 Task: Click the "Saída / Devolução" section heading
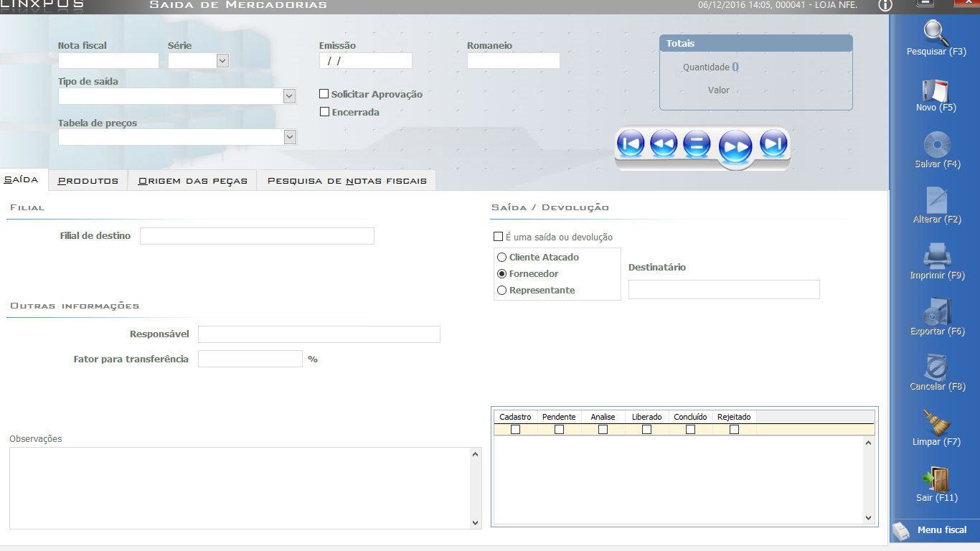click(x=550, y=207)
